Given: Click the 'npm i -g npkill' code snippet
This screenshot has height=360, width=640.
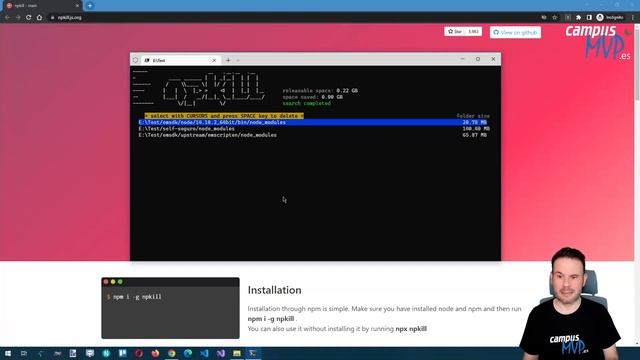Looking at the screenshot, I should pyautogui.click(x=137, y=297).
